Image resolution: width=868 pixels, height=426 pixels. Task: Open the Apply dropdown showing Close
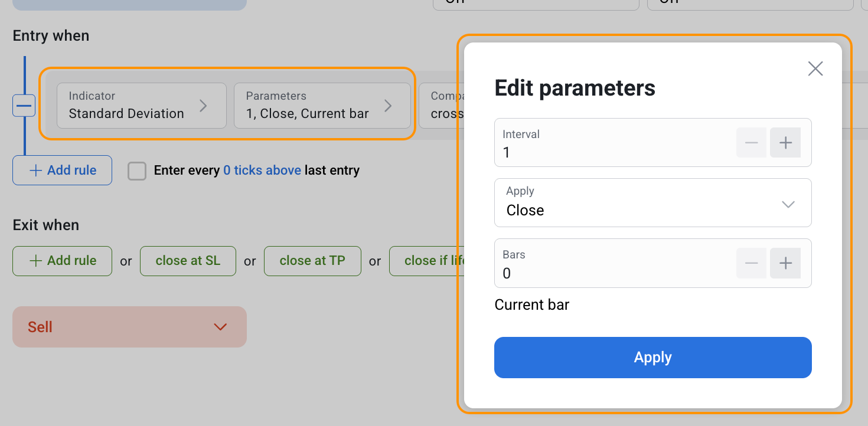(652, 203)
